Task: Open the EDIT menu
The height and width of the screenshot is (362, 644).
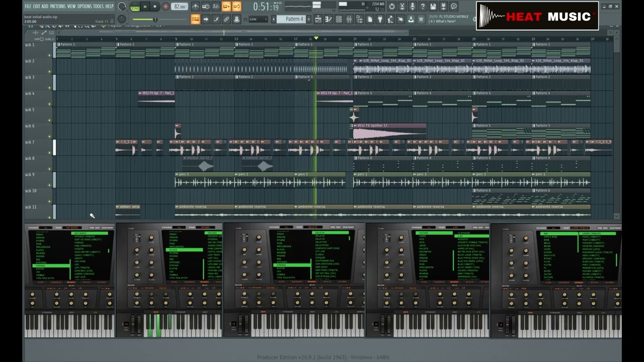Action: pos(36,7)
